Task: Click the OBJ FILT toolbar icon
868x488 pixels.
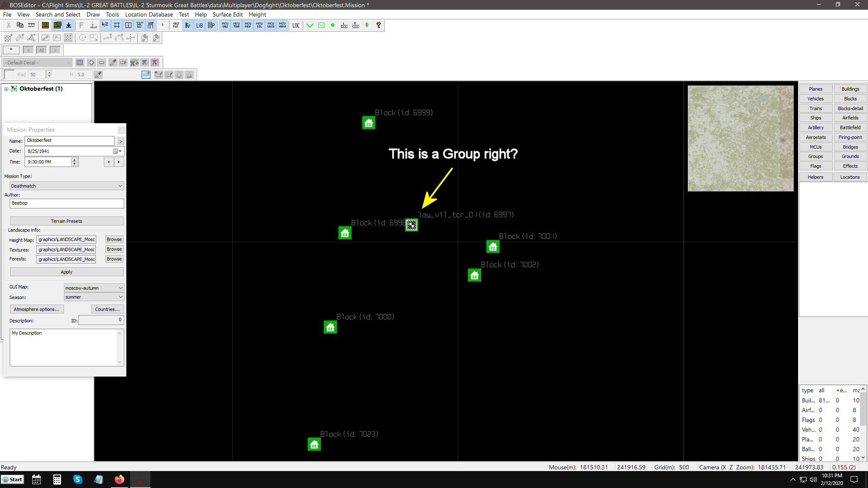Action: click(176, 25)
